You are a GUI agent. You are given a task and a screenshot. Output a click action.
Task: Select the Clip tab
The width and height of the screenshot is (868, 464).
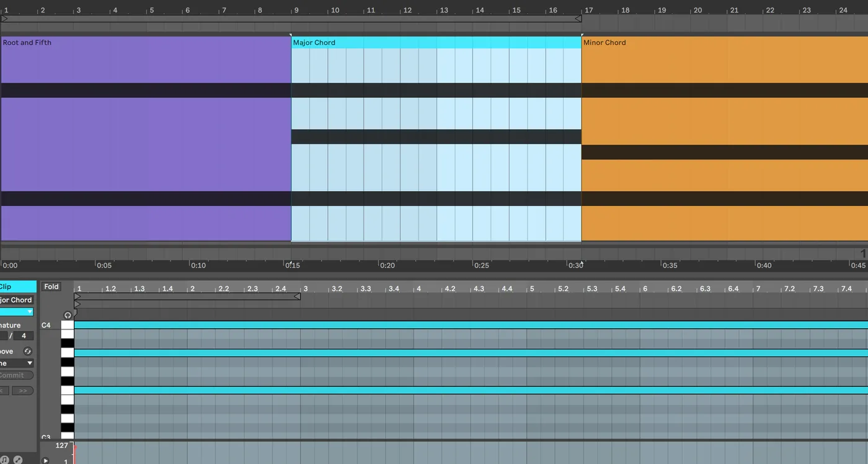[x=18, y=287]
